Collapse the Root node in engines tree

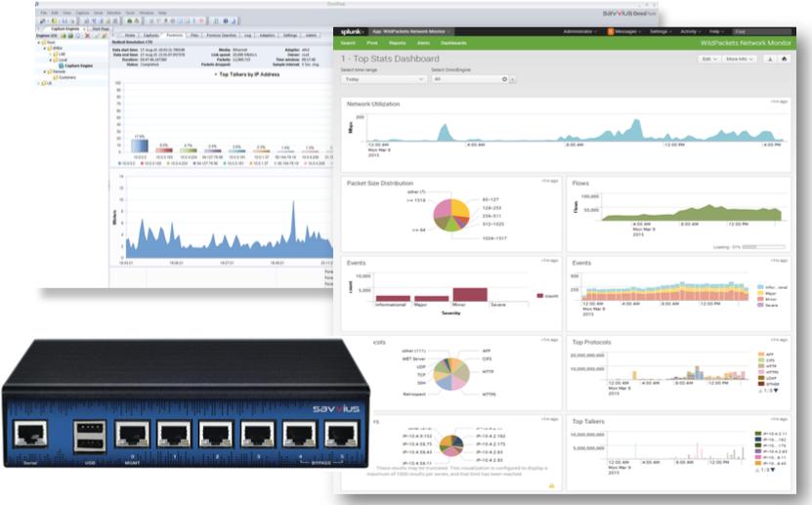[39, 42]
